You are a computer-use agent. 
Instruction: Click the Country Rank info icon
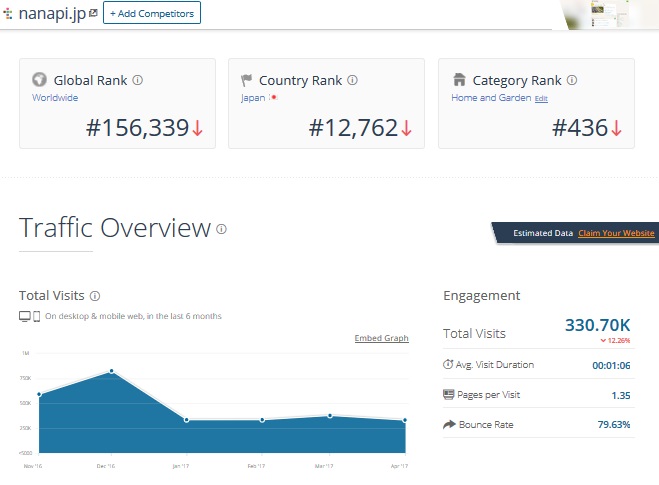click(352, 80)
